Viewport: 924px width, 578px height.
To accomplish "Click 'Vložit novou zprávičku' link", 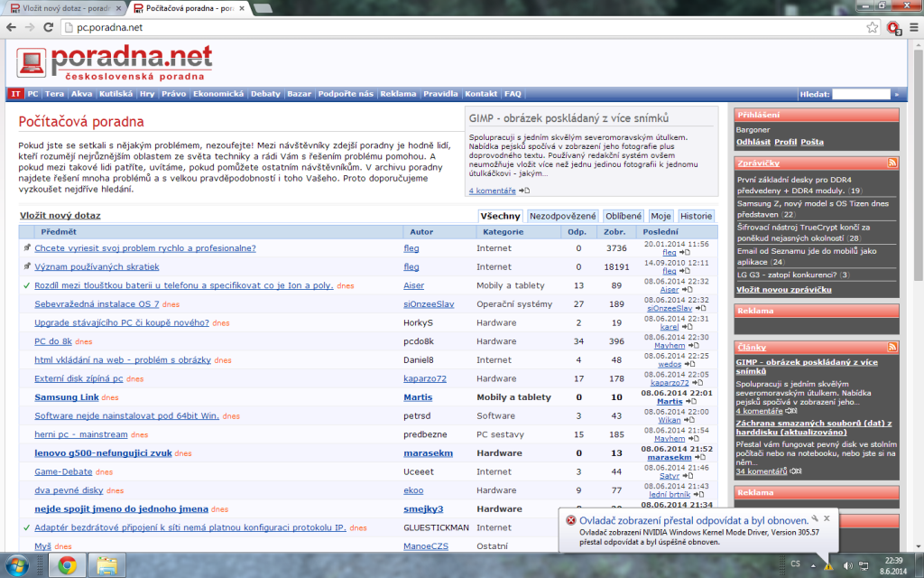I will coord(784,290).
